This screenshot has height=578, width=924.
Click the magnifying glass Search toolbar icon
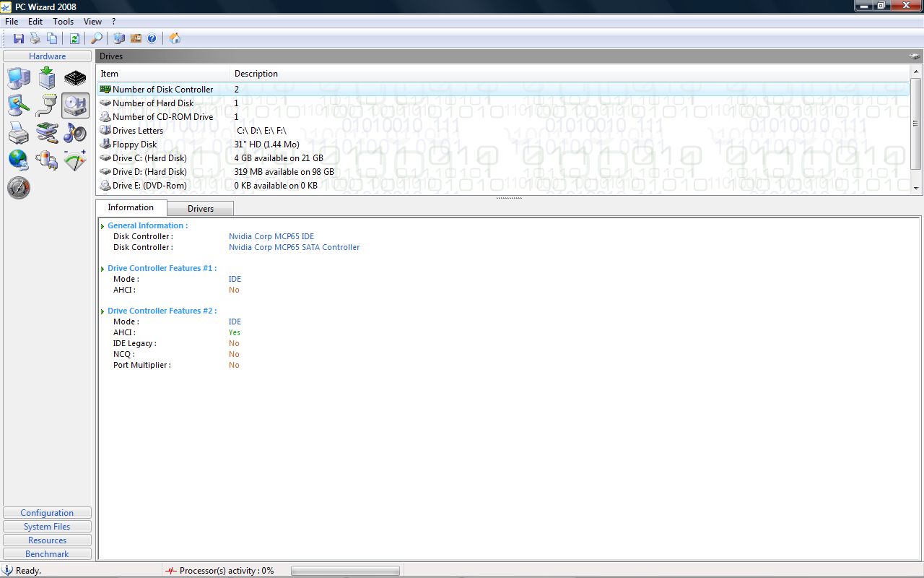point(96,38)
